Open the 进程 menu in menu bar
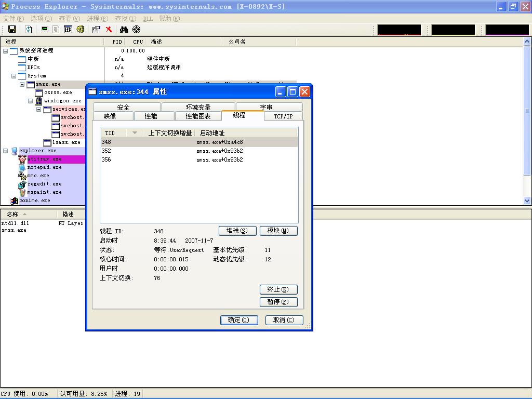Image resolution: width=532 pixels, height=399 pixels. coord(97,18)
